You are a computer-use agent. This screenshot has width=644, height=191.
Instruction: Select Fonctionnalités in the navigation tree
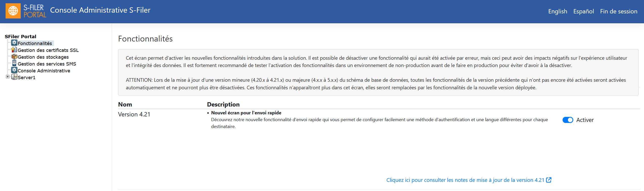(35, 43)
